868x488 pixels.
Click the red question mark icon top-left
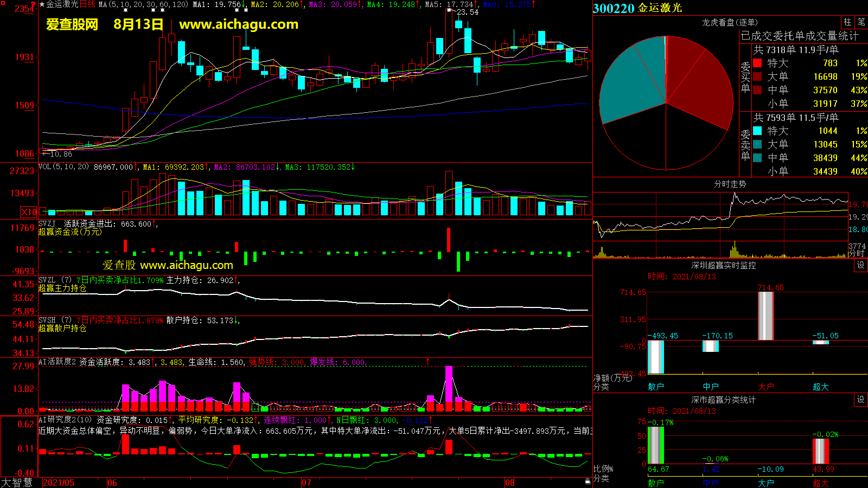pos(34,4)
